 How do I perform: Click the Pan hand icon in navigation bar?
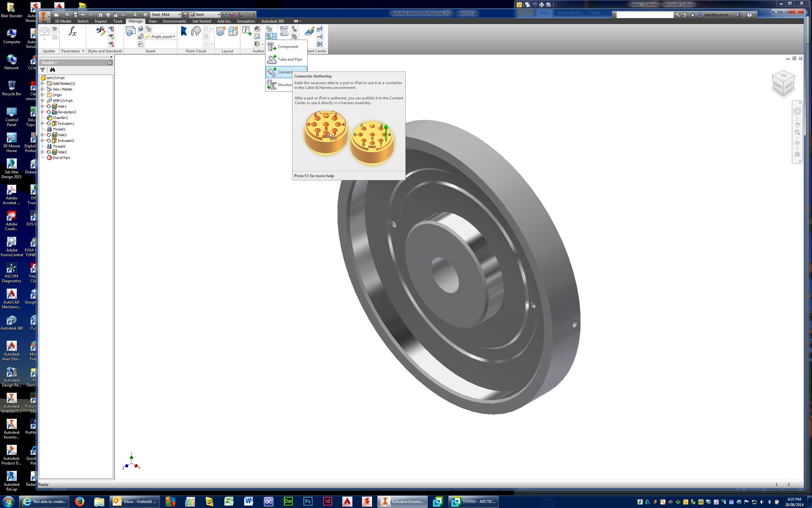[797, 124]
